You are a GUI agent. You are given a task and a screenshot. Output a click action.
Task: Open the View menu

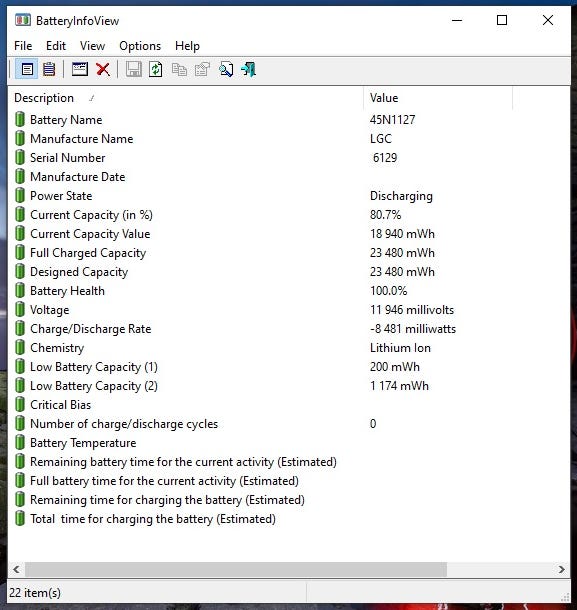point(93,46)
